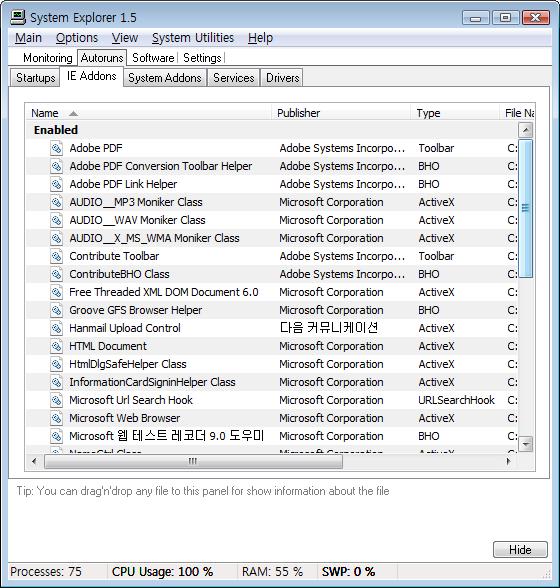Click the horizontal scrollbar left arrow
This screenshot has width=560, height=588.
tap(35, 461)
